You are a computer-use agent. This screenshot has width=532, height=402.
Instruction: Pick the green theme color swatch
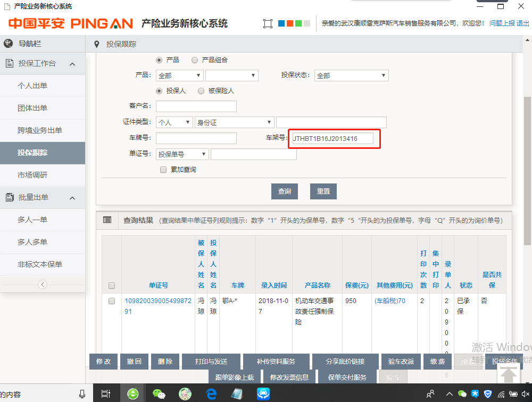tap(298, 23)
